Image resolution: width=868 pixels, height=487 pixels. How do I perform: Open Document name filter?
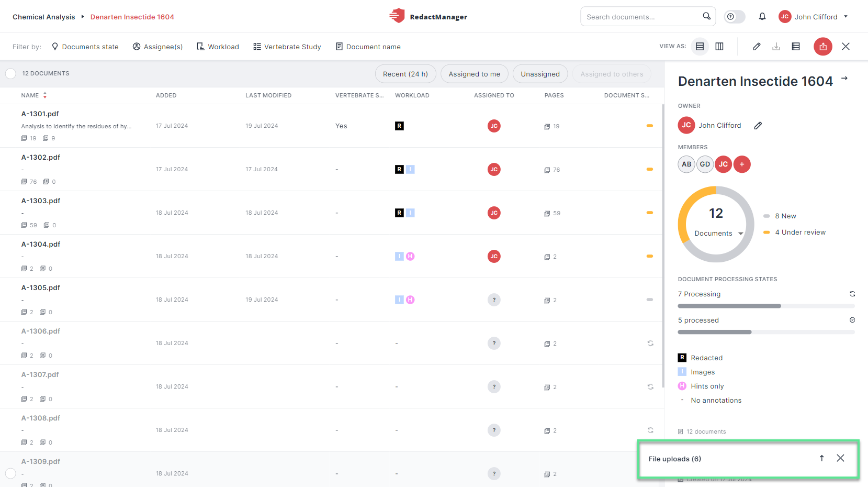point(368,47)
